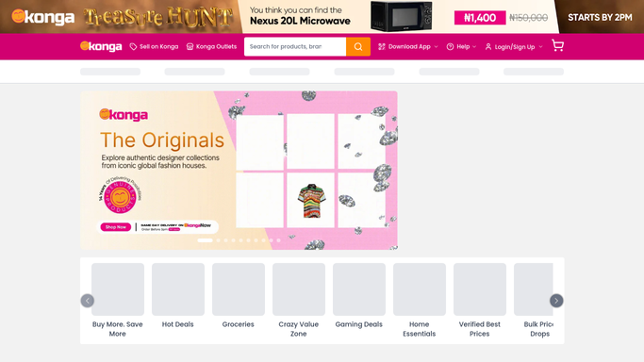
Task: Click the Konga logo in pink navbar
Action: 101,46
